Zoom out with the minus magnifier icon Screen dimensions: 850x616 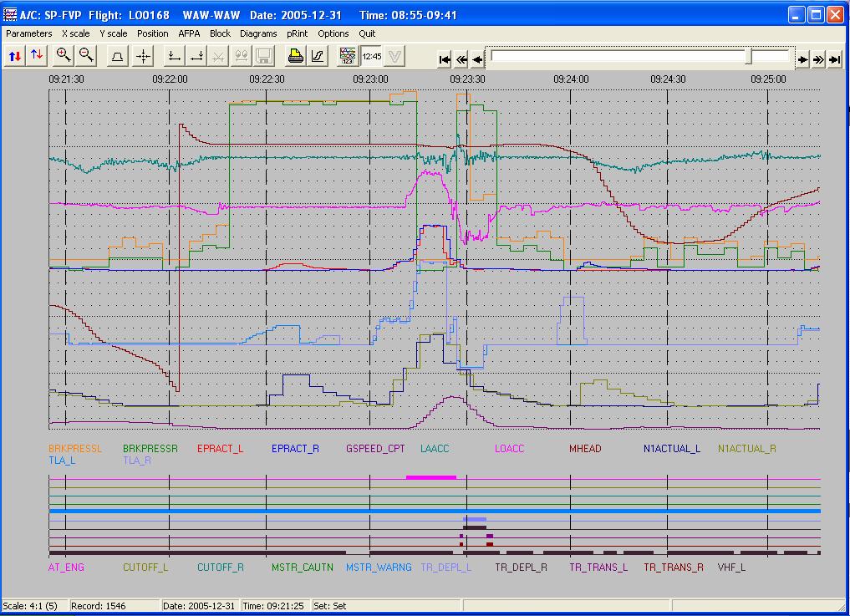[86, 56]
